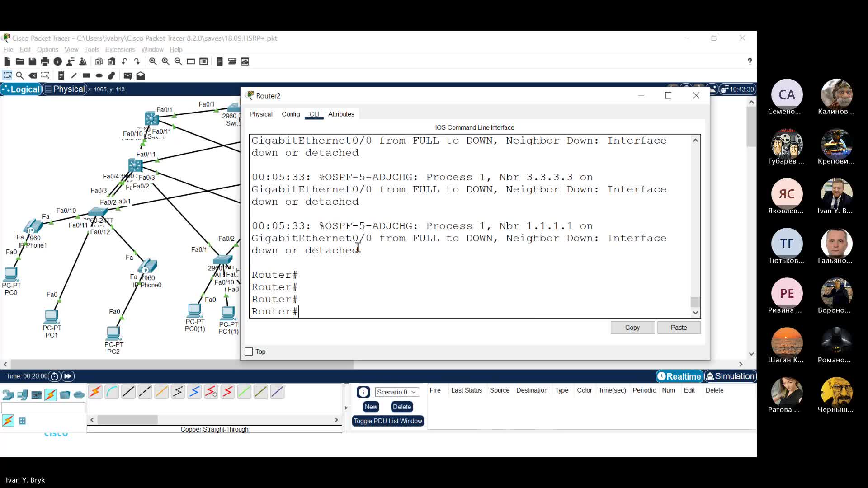Click the help question mark icon
This screenshot has height=488, width=868.
click(750, 61)
